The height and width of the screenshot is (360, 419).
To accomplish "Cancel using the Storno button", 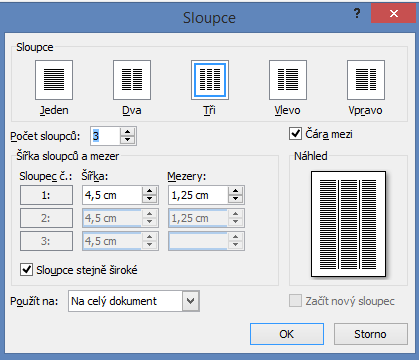I will point(371,334).
